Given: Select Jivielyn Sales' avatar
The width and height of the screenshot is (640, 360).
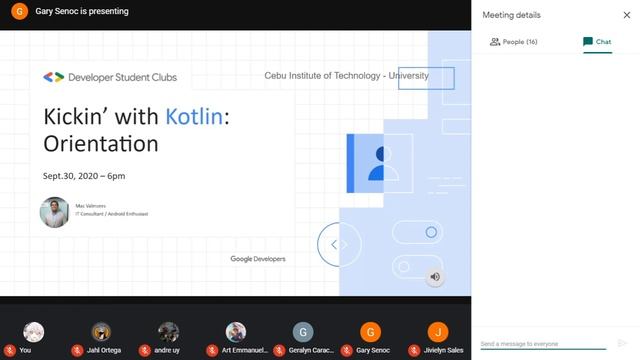Looking at the screenshot, I should (438, 332).
